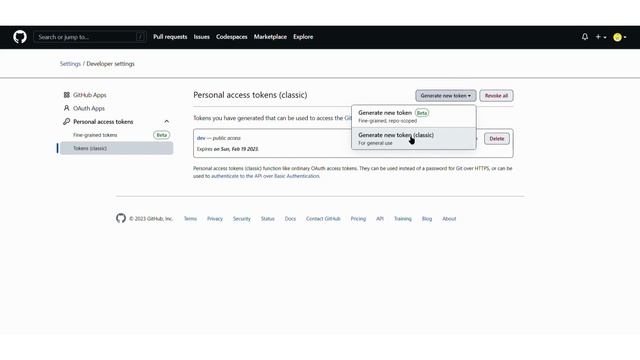This screenshot has width=640, height=360.
Task: Click the GitHub Octocat logo in header
Action: (20, 37)
